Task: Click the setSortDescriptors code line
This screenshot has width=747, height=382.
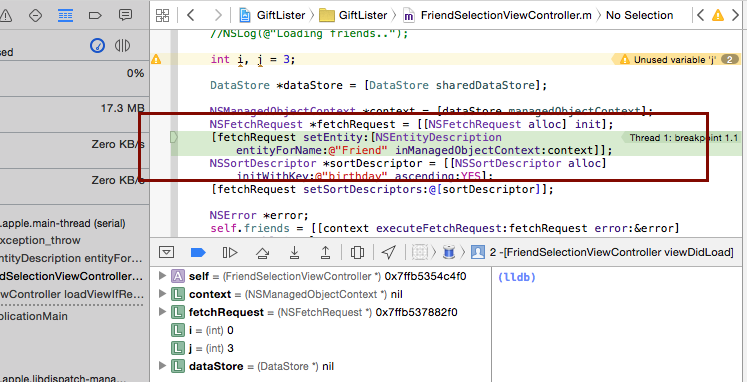Action: (382, 190)
